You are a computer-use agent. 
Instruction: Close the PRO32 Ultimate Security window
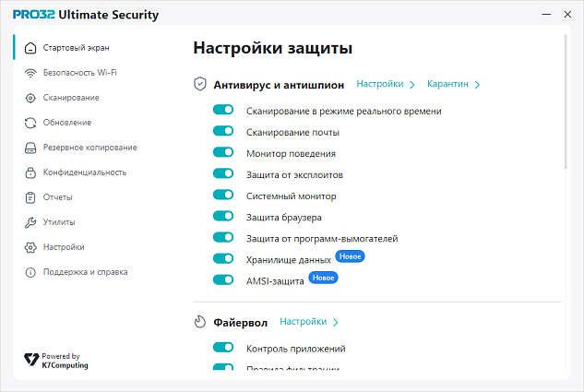point(567,15)
